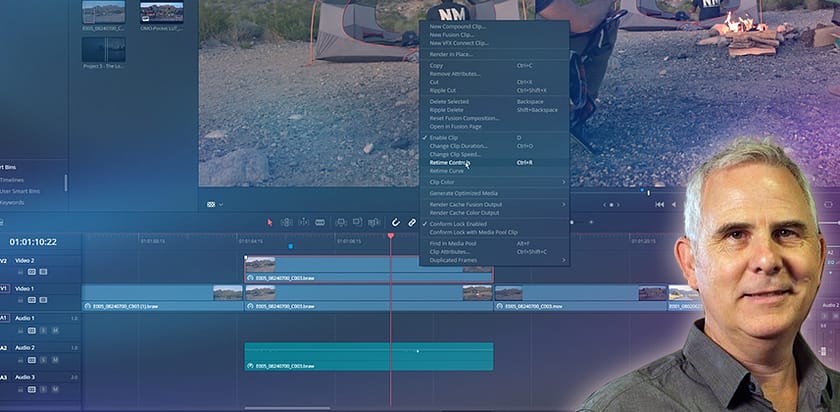Choose Render Cache Color Output

click(x=493, y=213)
